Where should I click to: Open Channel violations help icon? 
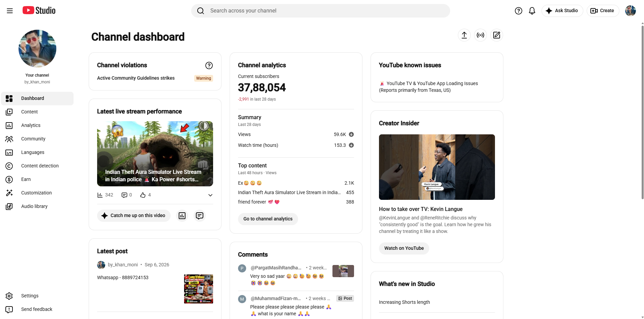coord(209,65)
